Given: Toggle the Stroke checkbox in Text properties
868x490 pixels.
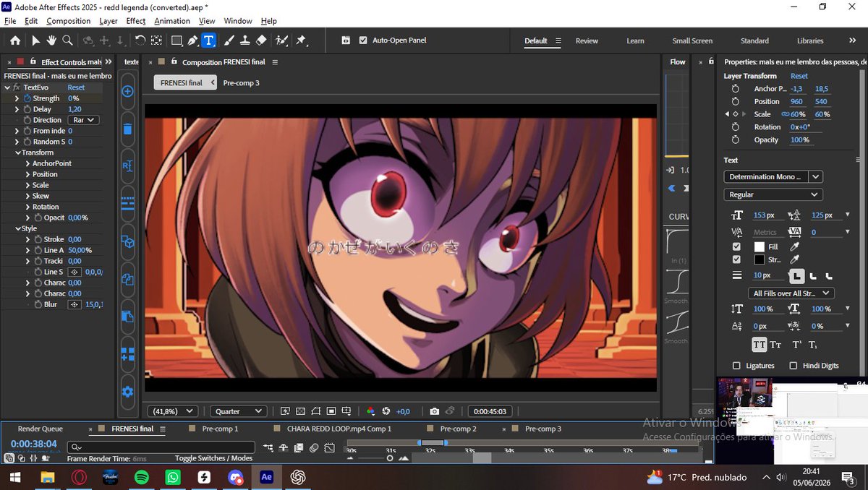Looking at the screenshot, I should tap(736, 259).
